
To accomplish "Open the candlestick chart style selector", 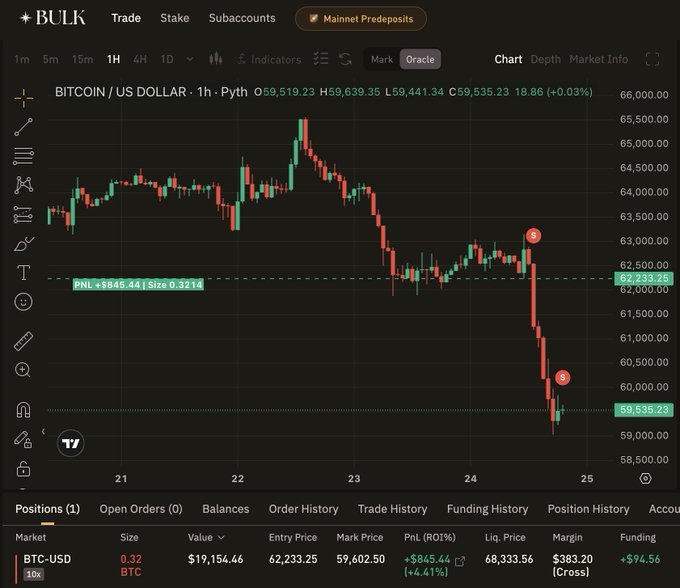I will (x=216, y=59).
